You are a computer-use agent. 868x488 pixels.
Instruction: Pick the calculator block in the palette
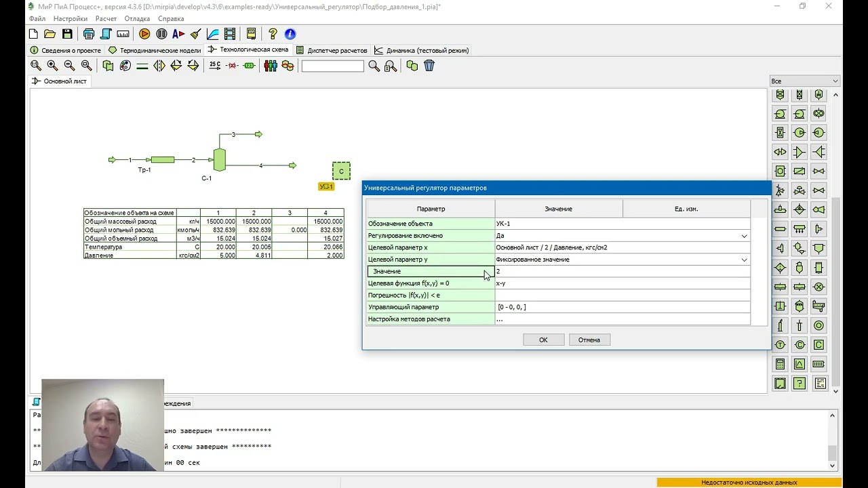pos(780,364)
